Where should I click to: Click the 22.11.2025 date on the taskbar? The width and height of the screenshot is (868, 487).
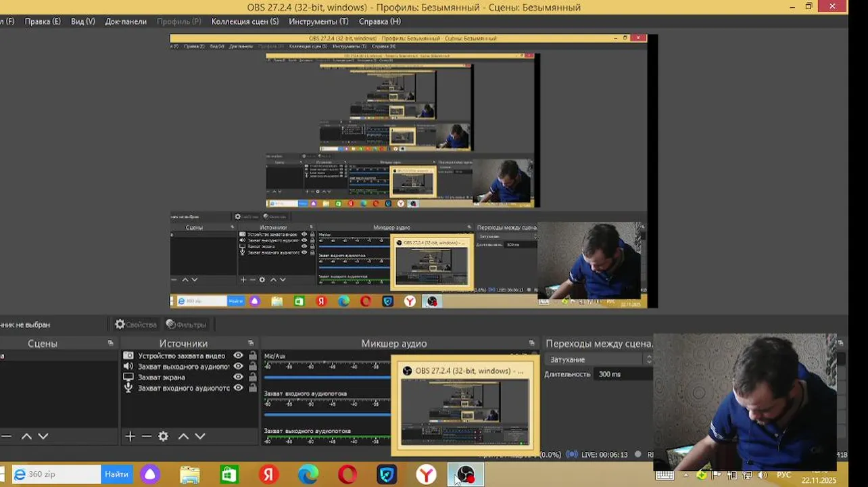[819, 480]
